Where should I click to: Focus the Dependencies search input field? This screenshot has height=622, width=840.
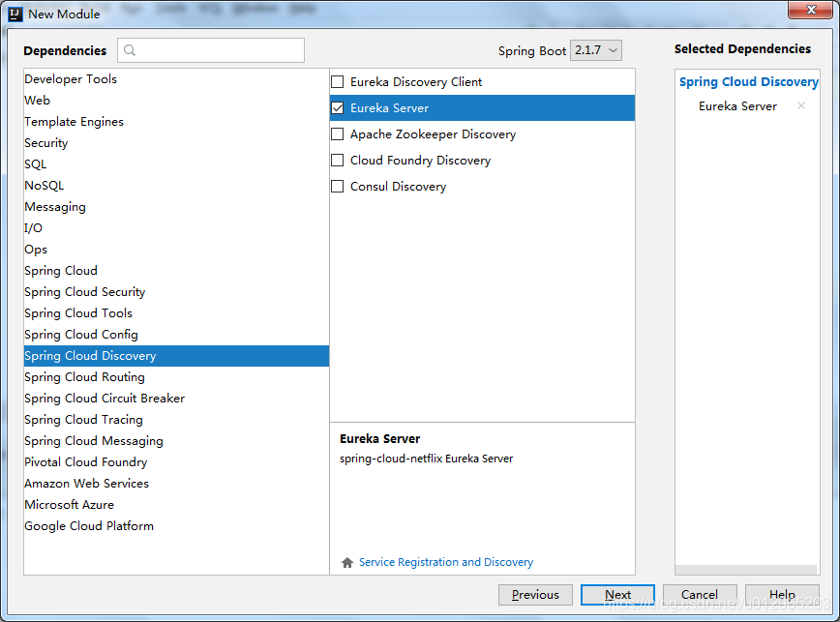tap(211, 50)
